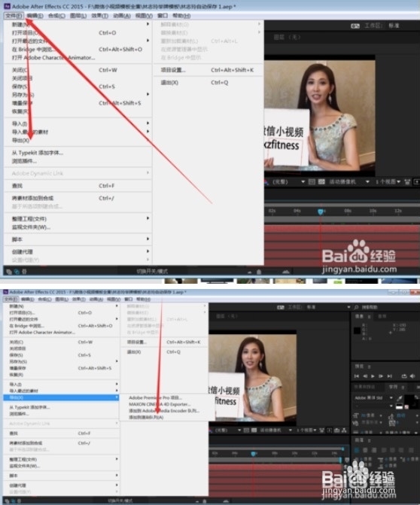Choose Adobe Premiere Pro 项目 export option
This screenshot has height=505, width=420.
pyautogui.click(x=155, y=397)
